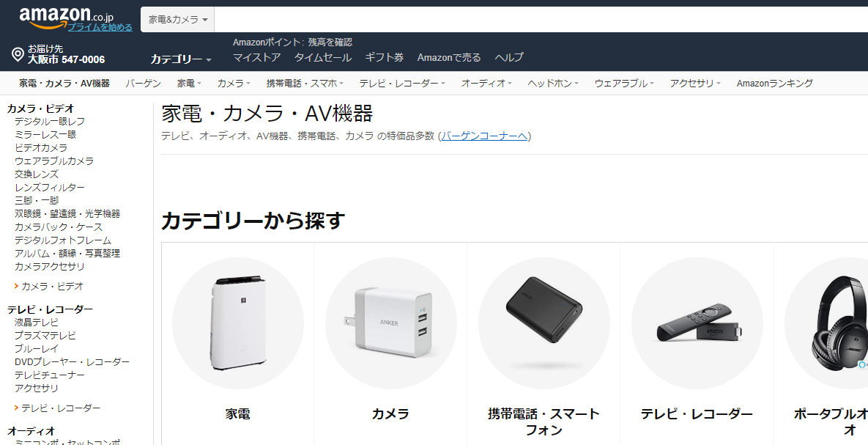The width and height of the screenshot is (868, 445).
Task: Select the バーゲン tab in sub navigation
Action: pos(143,83)
